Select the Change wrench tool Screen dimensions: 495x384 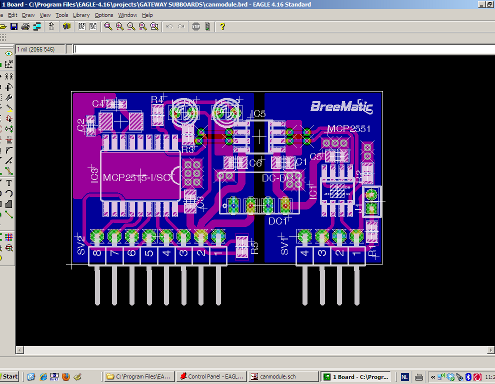[9, 97]
